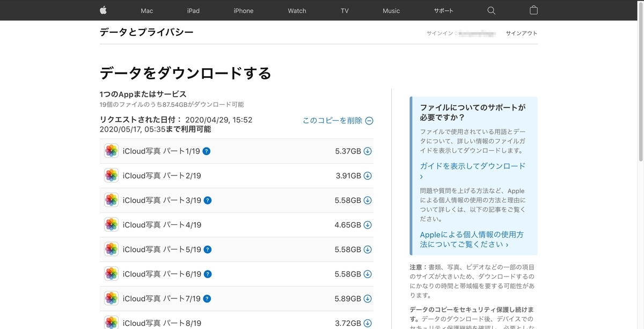Open ガイドを表示してダウンロード link
Viewport: 644px width, 329px height.
point(473,171)
